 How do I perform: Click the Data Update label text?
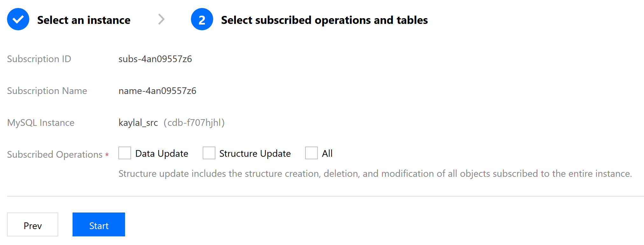tap(162, 154)
